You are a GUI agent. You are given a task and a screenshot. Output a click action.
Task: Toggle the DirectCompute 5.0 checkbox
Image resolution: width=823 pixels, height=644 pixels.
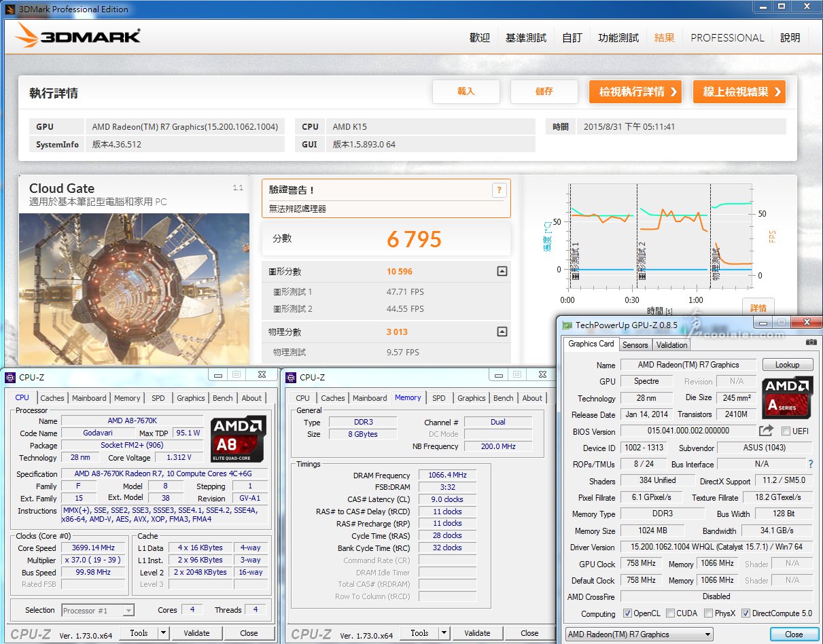click(x=746, y=613)
